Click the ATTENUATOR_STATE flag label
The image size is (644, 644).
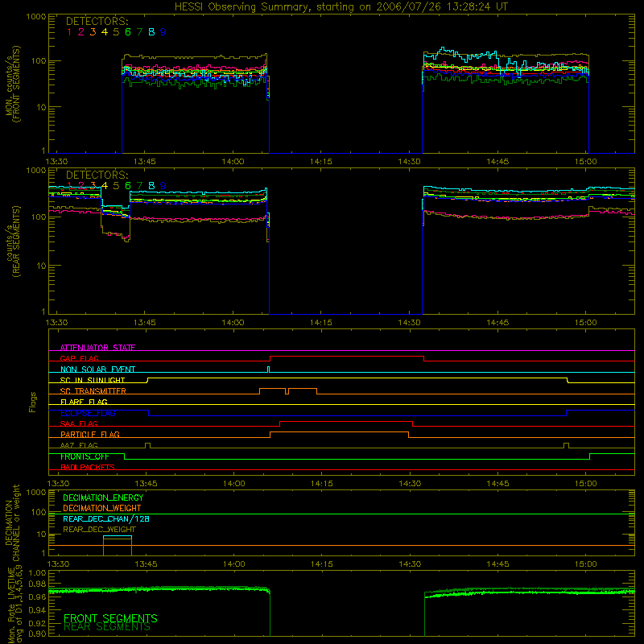point(97,348)
